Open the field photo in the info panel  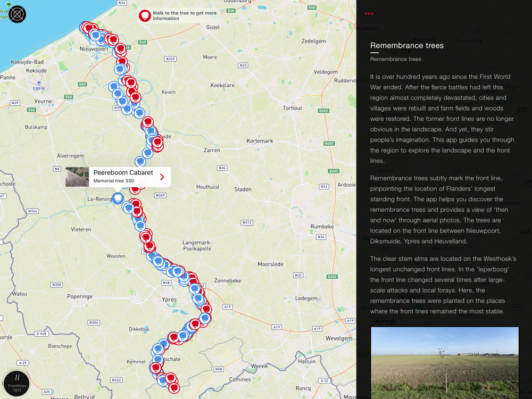[x=444, y=363]
